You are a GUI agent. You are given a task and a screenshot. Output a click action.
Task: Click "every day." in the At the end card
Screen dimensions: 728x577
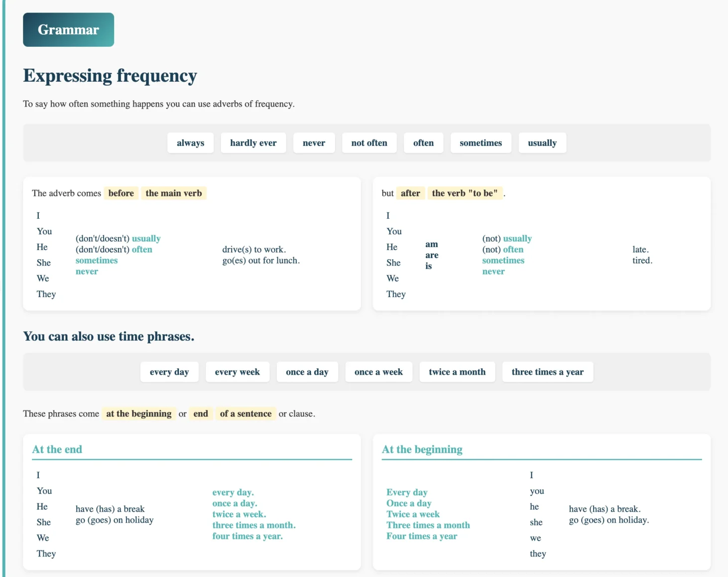(233, 492)
